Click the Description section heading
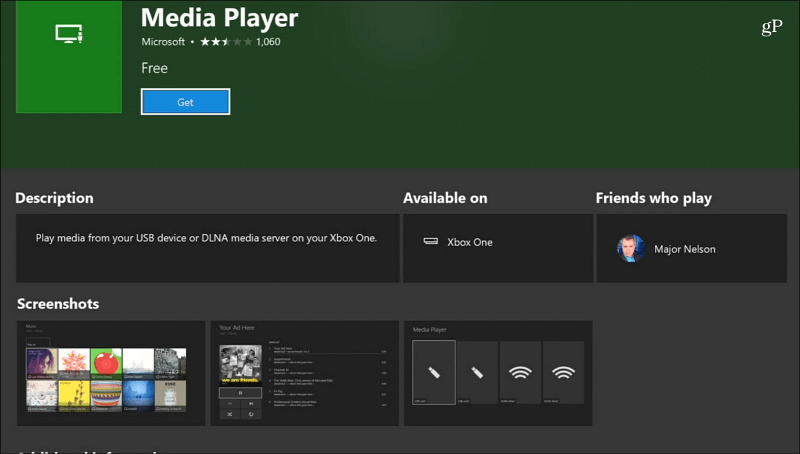800x454 pixels. (54, 198)
